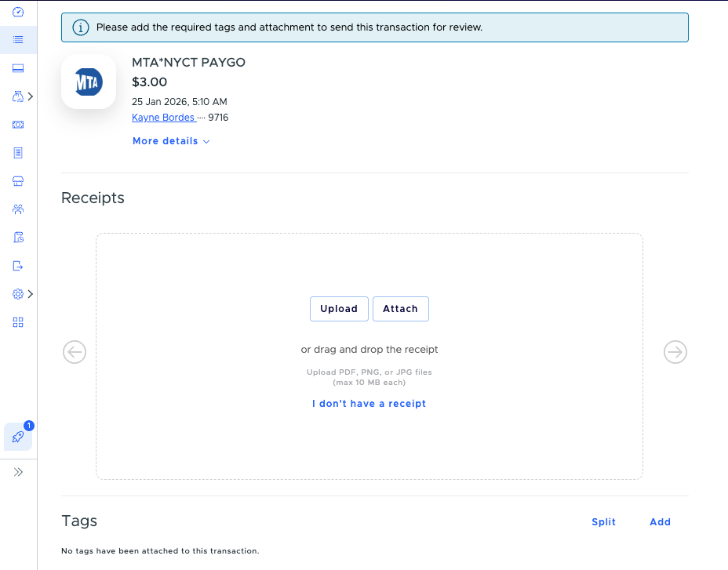Click "Upload PDF, PNG, or JPG files" hint
Image resolution: width=728 pixels, height=570 pixels.
(x=369, y=372)
